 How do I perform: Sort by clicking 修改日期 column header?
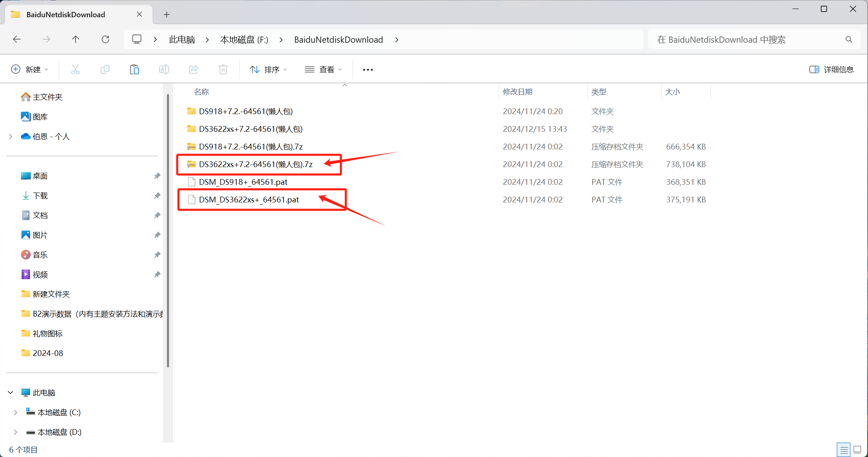pos(518,92)
